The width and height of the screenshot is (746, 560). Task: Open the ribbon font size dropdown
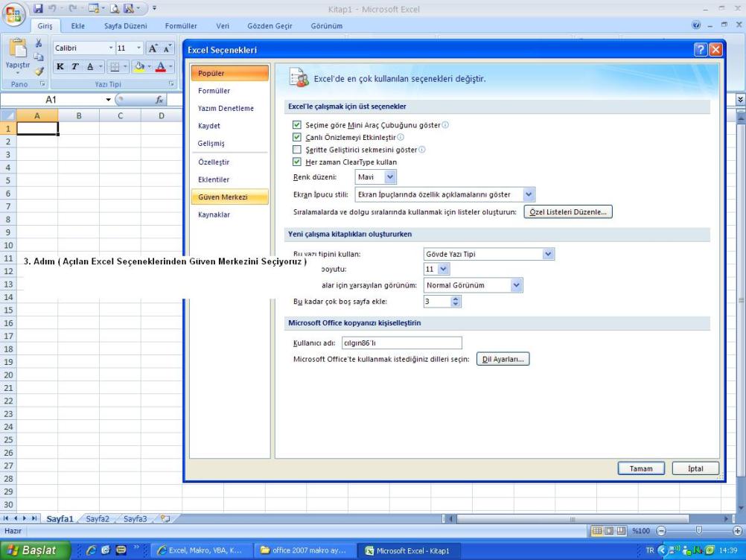point(139,48)
